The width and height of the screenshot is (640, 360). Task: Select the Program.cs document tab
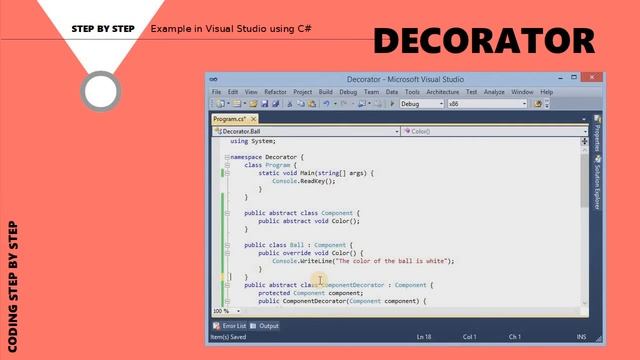(x=229, y=119)
